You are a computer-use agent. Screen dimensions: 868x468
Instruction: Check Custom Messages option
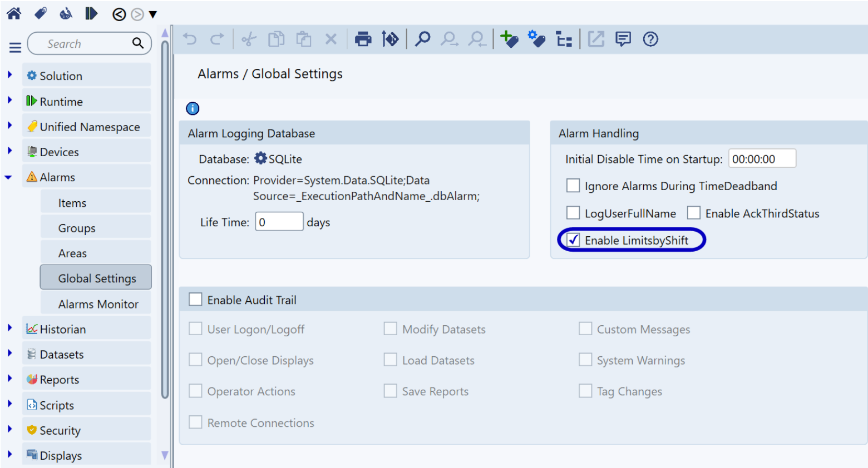click(x=585, y=329)
